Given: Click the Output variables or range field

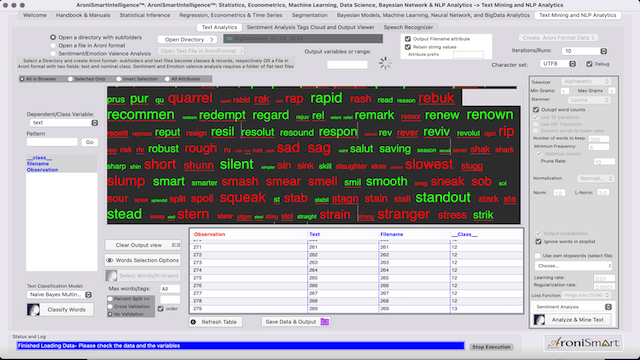Looking at the screenshot, I should (x=347, y=64).
